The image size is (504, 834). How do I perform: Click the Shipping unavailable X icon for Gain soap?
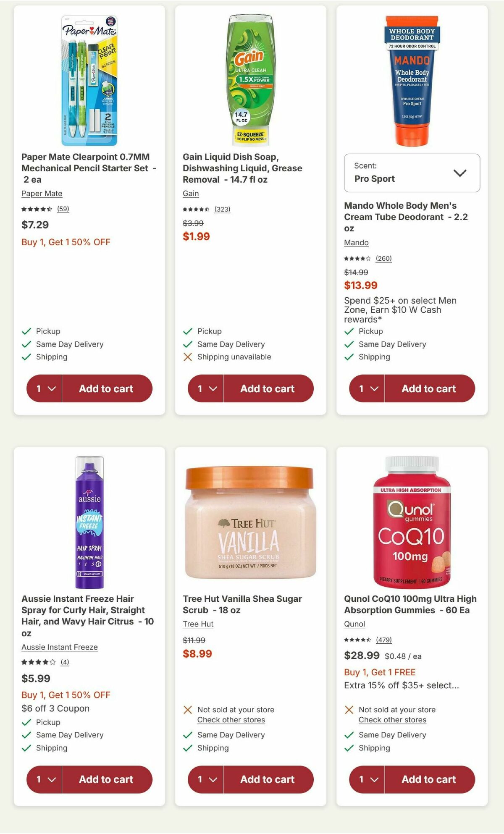(x=187, y=357)
